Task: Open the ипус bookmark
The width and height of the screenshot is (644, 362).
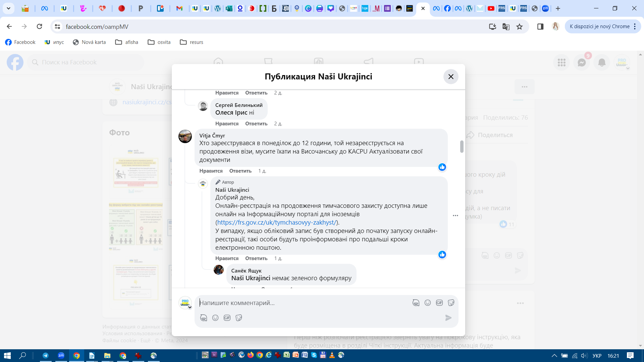Action: point(54,42)
